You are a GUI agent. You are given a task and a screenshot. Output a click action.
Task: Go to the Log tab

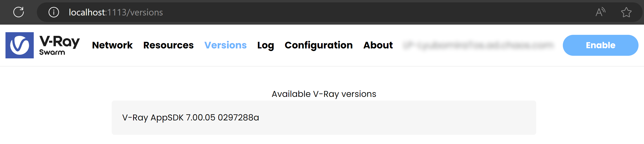tap(265, 46)
